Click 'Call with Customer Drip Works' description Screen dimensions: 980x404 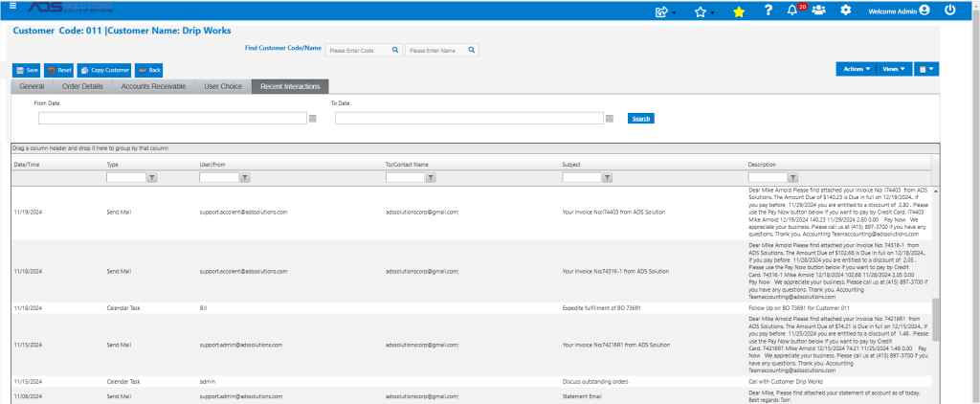[786, 381]
